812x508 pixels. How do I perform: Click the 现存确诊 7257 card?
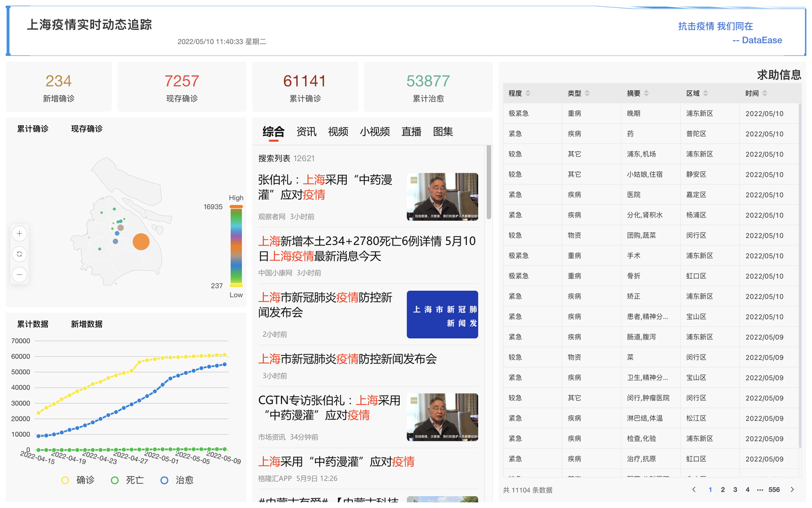click(182, 87)
